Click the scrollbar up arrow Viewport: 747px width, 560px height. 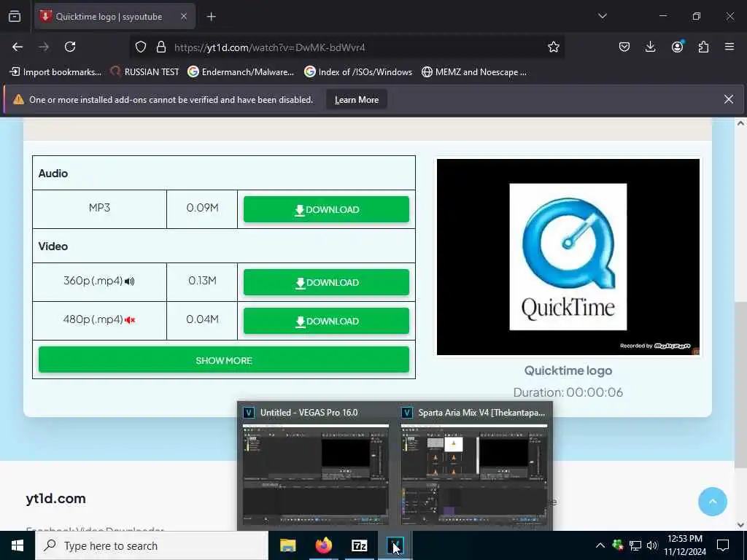[x=740, y=123]
